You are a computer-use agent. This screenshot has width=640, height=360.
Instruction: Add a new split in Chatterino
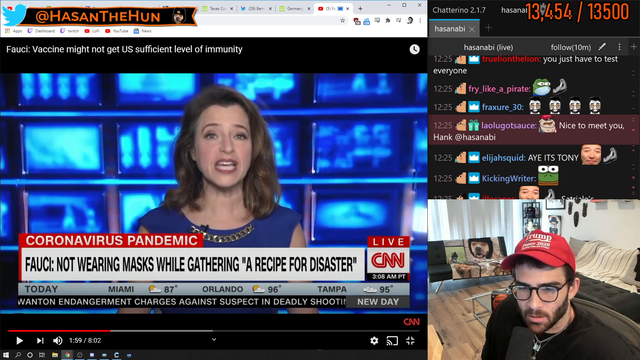pos(633,47)
